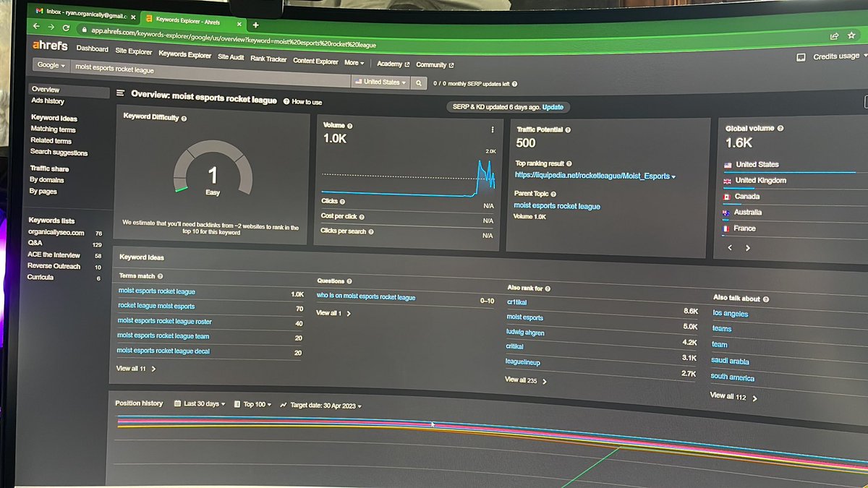
Task: Click the Also talk about info icon
Action: coord(765,299)
